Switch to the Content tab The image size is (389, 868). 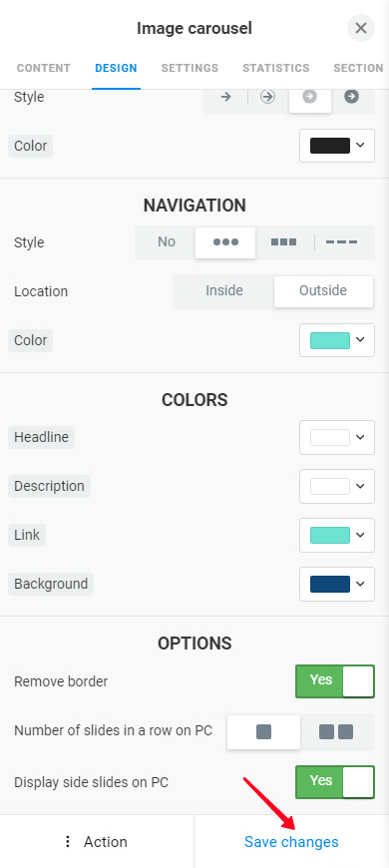pos(44,68)
